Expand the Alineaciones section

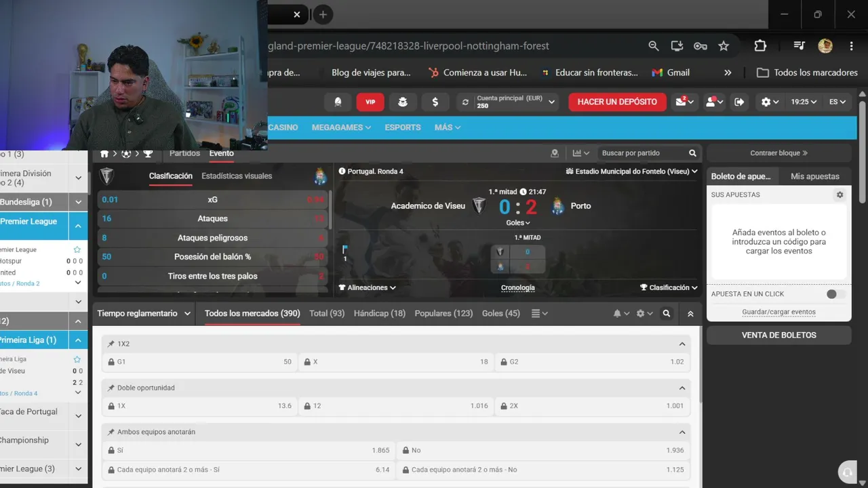pos(367,287)
